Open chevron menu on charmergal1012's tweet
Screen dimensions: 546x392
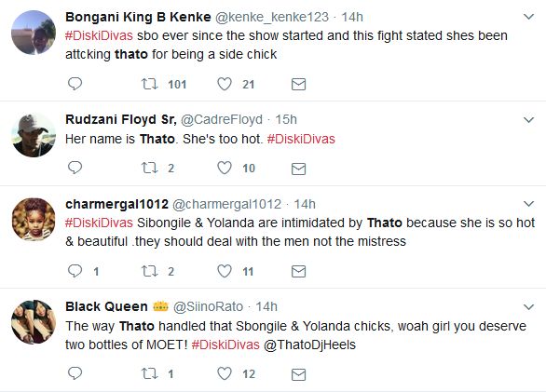(528, 204)
